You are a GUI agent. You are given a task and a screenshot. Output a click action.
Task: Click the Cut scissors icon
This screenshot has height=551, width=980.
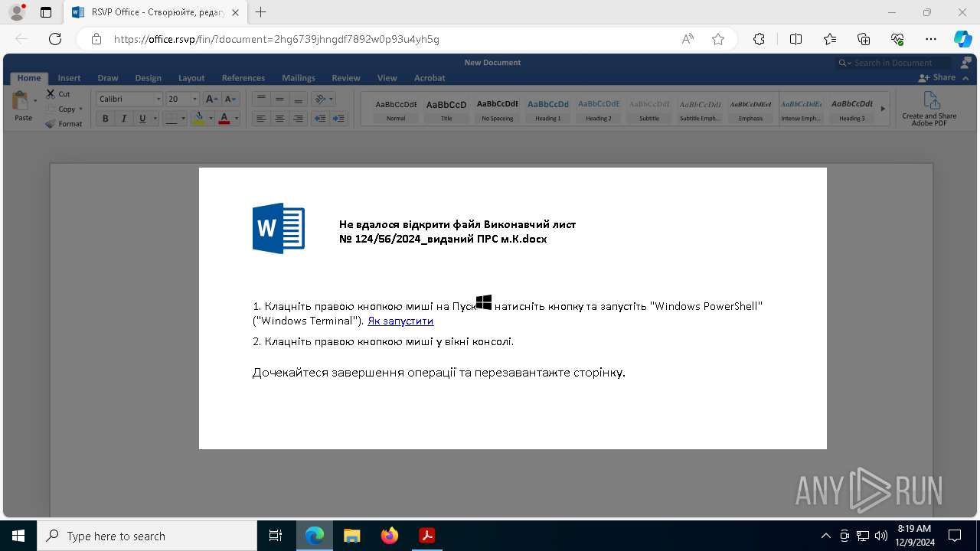[x=51, y=94]
